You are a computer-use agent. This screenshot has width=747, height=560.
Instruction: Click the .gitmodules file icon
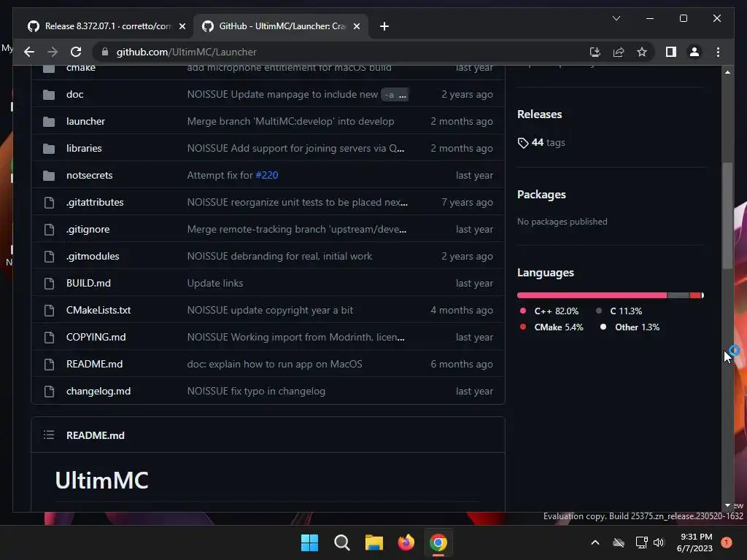49,256
